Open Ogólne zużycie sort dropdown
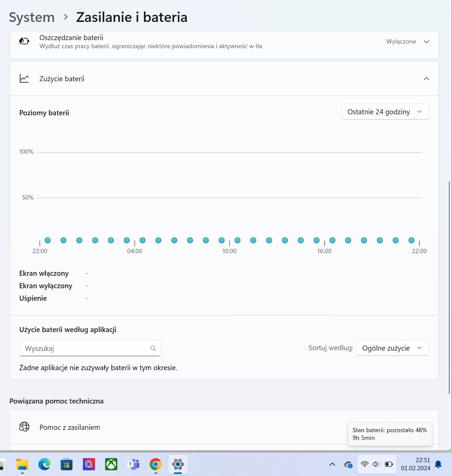Viewport: 452px width, 476px height. click(x=393, y=348)
